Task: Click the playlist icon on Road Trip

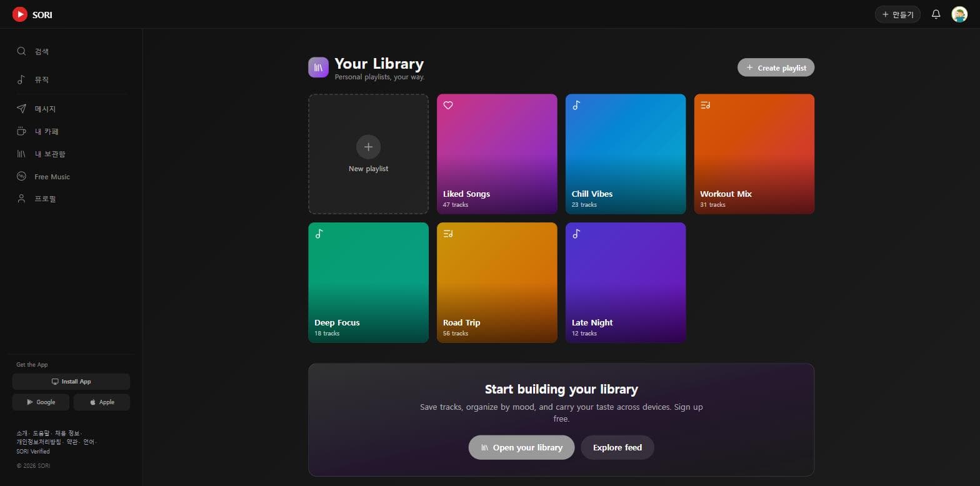Action: click(448, 234)
